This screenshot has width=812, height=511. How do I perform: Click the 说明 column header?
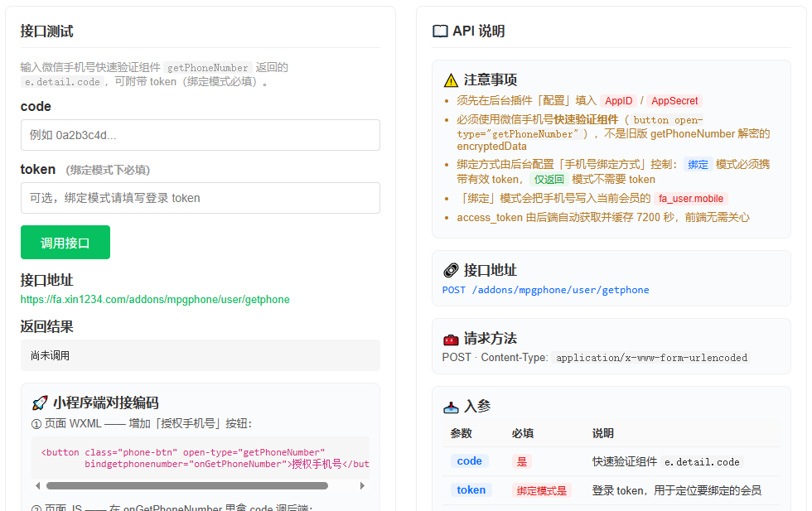pyautogui.click(x=603, y=433)
